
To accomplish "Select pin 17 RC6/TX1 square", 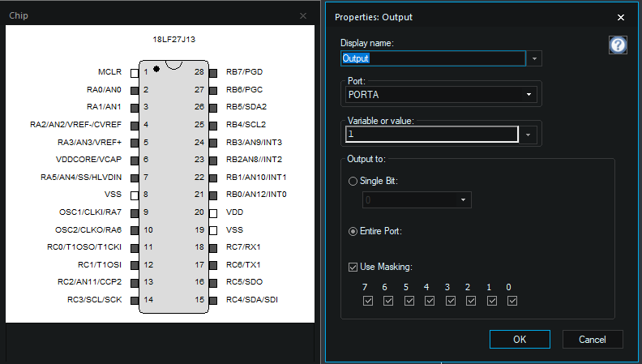I will point(213,265).
